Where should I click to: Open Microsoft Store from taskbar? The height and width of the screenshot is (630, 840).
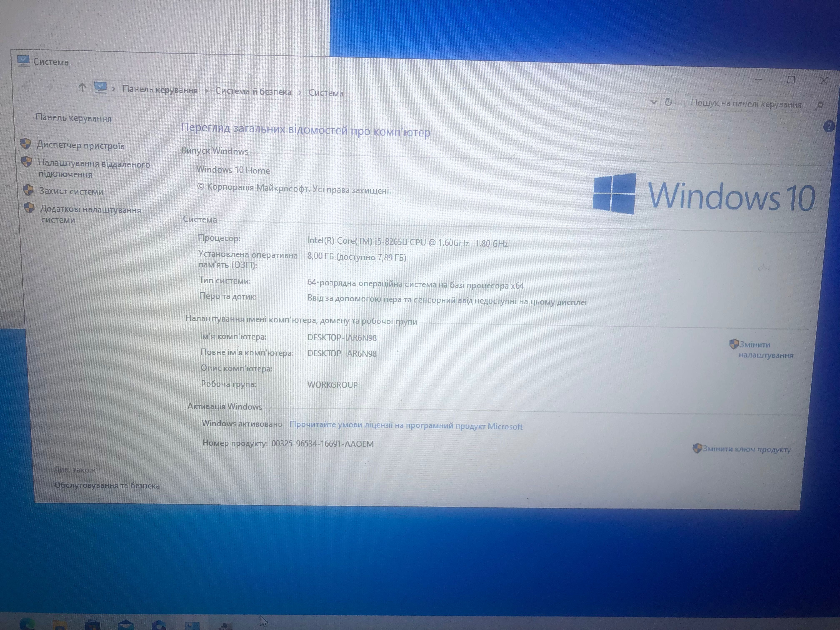(x=92, y=625)
